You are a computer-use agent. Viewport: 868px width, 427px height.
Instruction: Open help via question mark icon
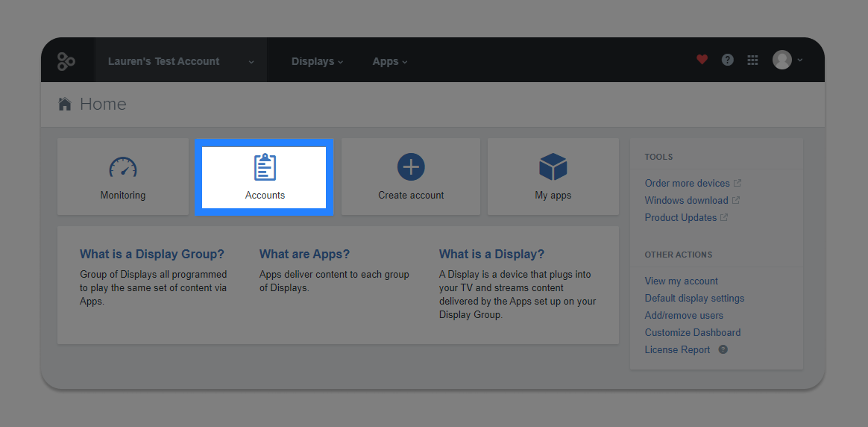(727, 60)
